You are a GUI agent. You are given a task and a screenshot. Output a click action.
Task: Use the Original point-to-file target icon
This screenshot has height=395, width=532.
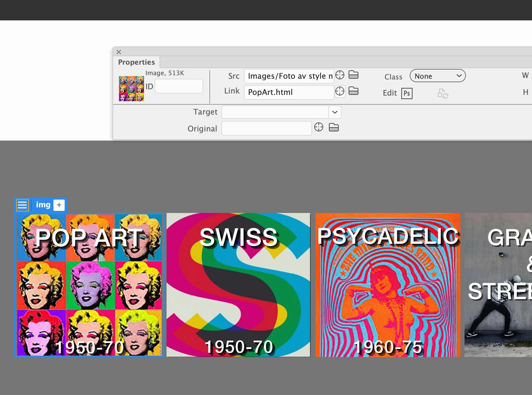tap(319, 127)
